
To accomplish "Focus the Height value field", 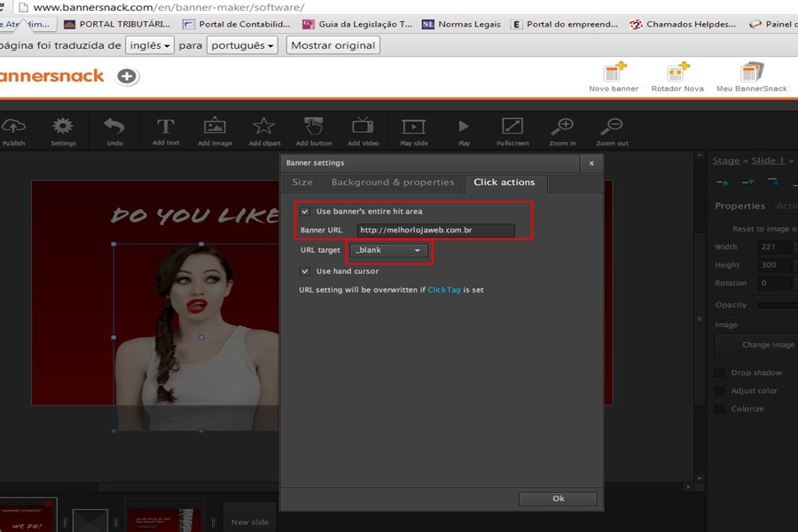I will tap(777, 265).
